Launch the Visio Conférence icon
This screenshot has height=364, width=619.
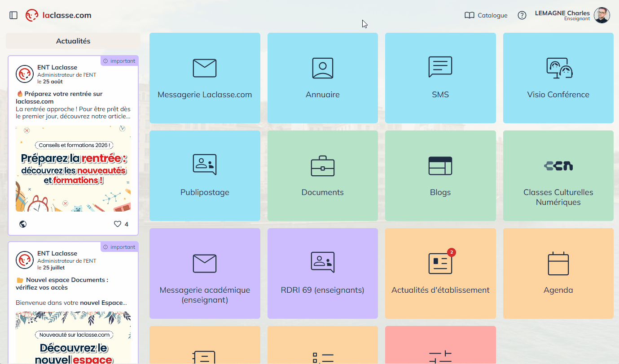click(x=559, y=68)
